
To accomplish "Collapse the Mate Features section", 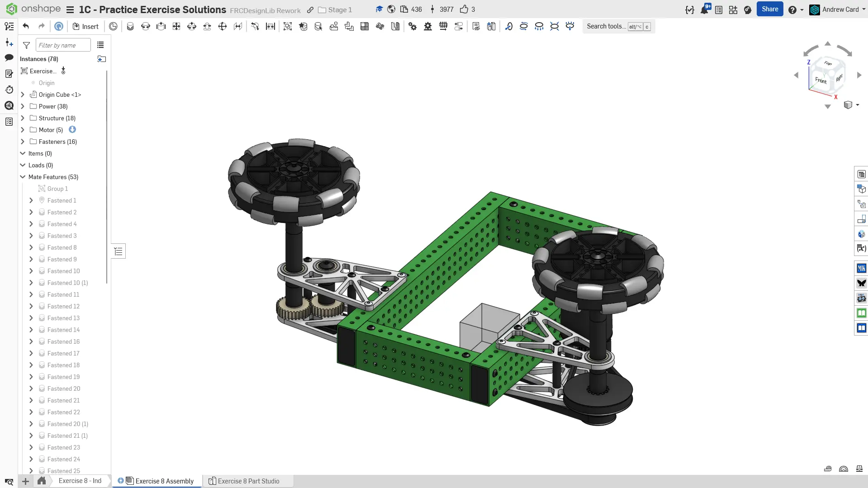I will click(23, 177).
